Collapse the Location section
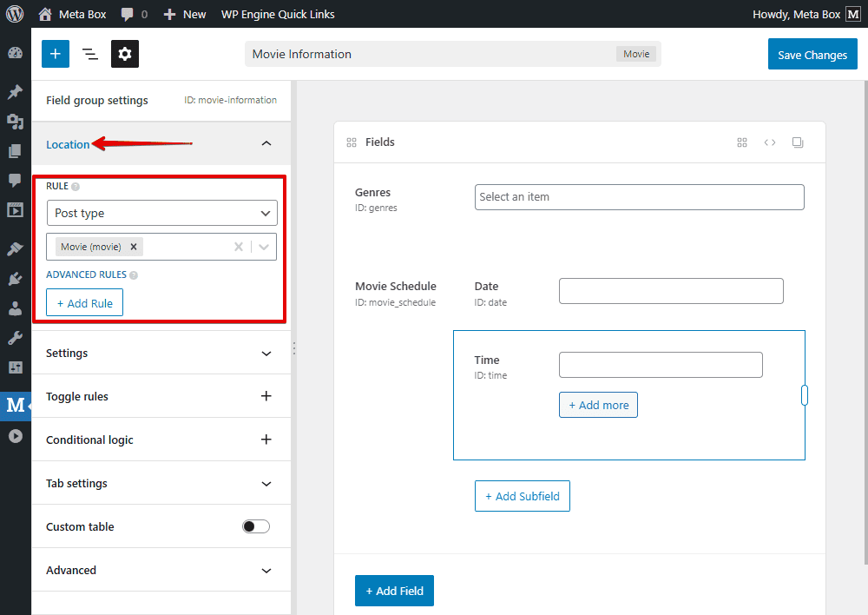This screenshot has width=868, height=615. [x=266, y=143]
